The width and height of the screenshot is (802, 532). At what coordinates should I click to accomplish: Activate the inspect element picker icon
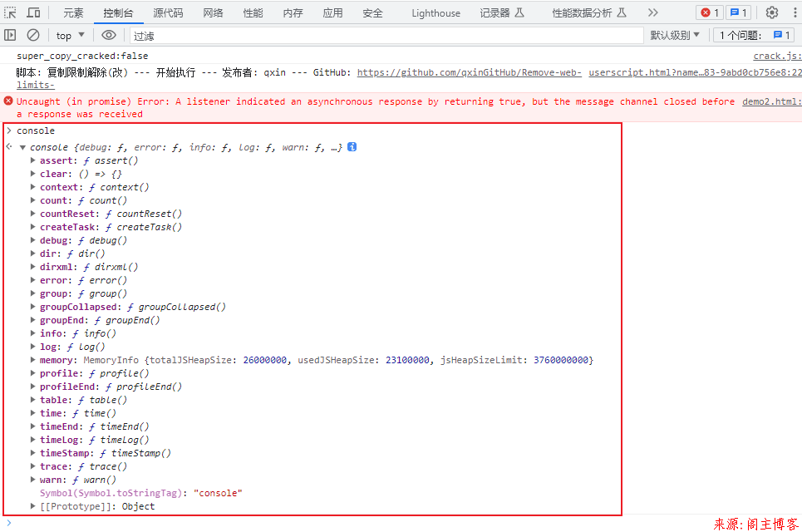tap(11, 12)
